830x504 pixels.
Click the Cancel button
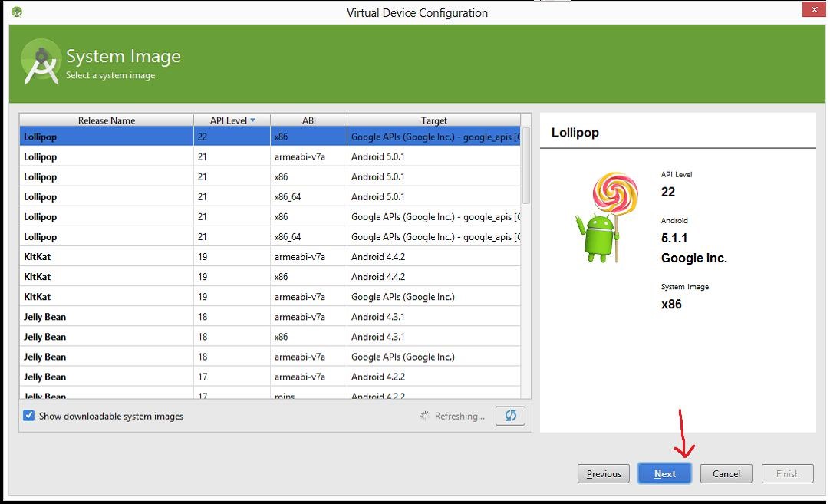point(726,473)
